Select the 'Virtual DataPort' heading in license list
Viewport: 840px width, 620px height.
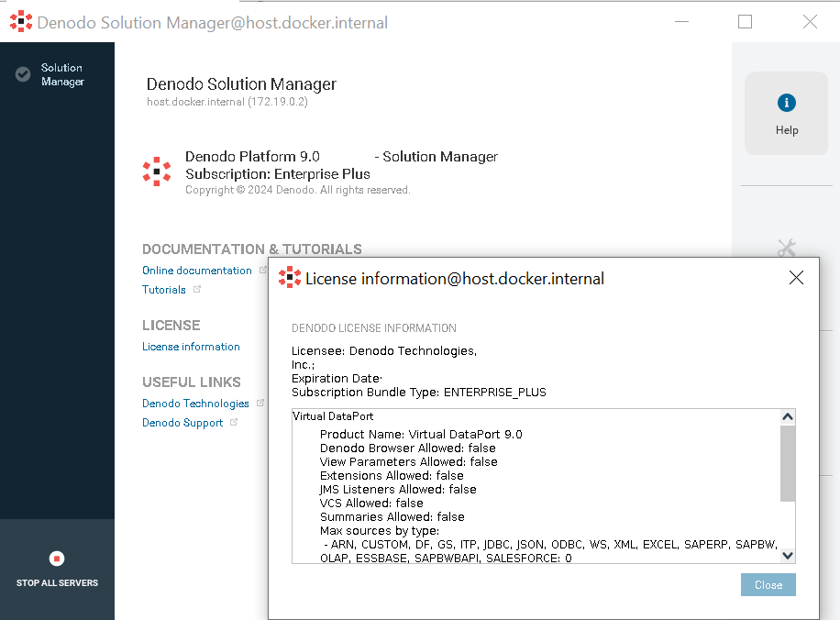point(333,416)
